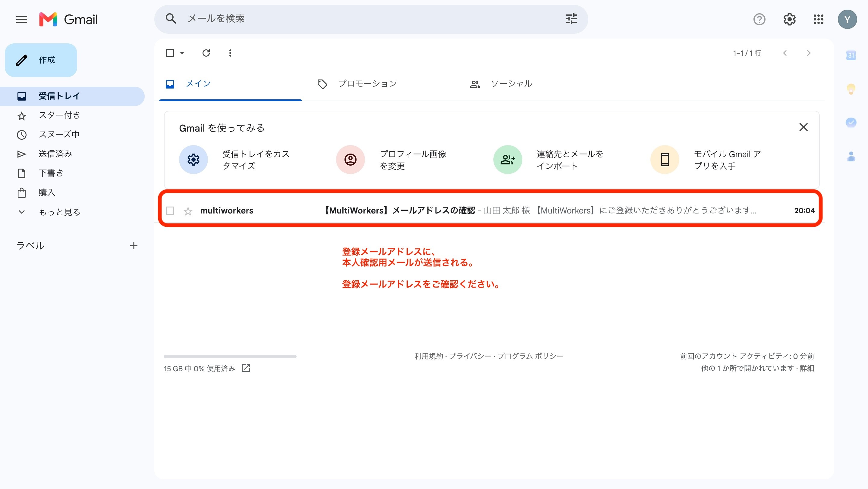Click the Gmail logo
868x489 pixels.
68,19
